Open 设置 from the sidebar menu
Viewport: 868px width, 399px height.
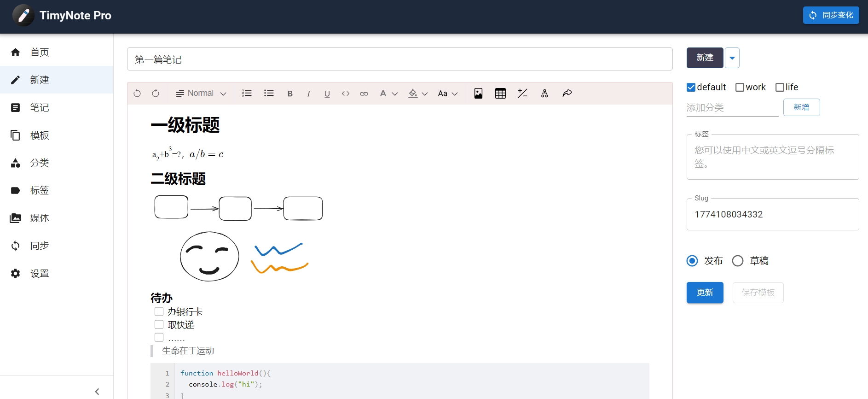(x=40, y=273)
